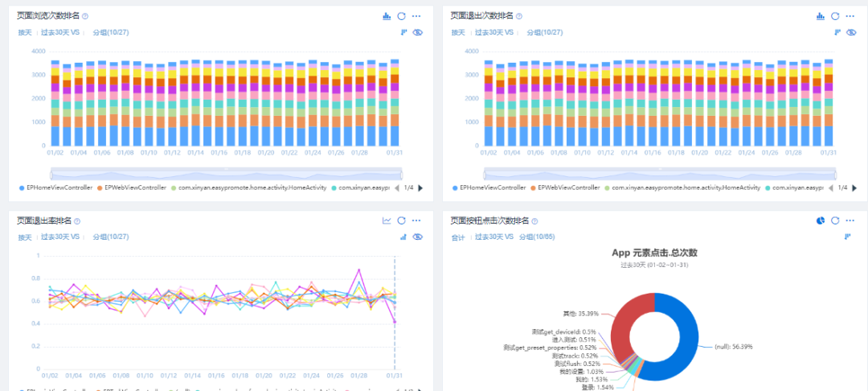This screenshot has width=868, height=391.
Task: Open help tooltip icon beside 页面退出次数排名 title
Action: coord(518,17)
